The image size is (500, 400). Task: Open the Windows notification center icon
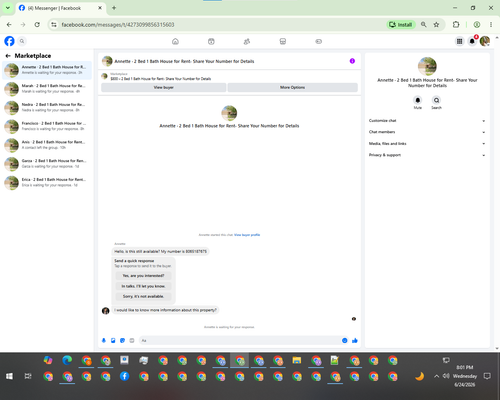click(487, 376)
